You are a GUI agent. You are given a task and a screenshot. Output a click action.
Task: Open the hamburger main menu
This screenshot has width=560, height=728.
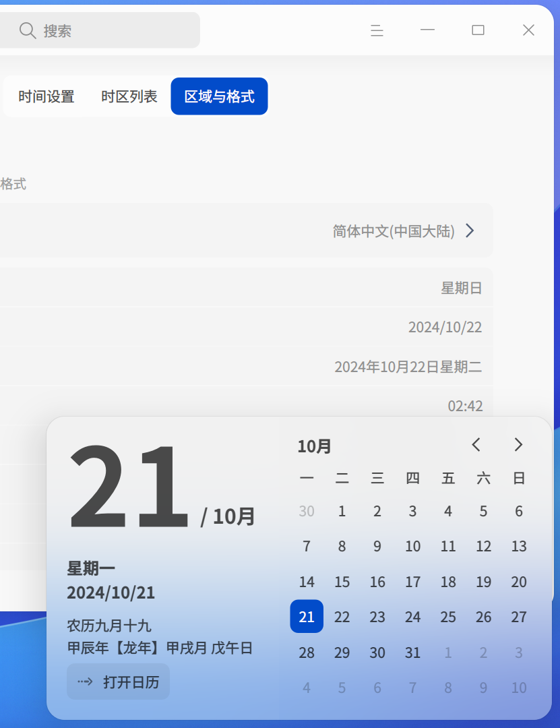(x=377, y=30)
